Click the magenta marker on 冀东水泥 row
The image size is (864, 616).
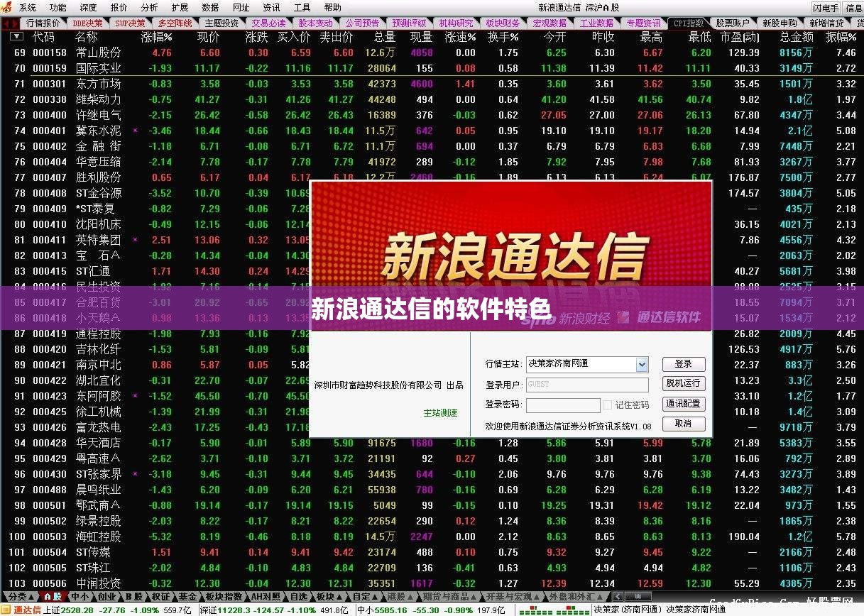[136, 131]
